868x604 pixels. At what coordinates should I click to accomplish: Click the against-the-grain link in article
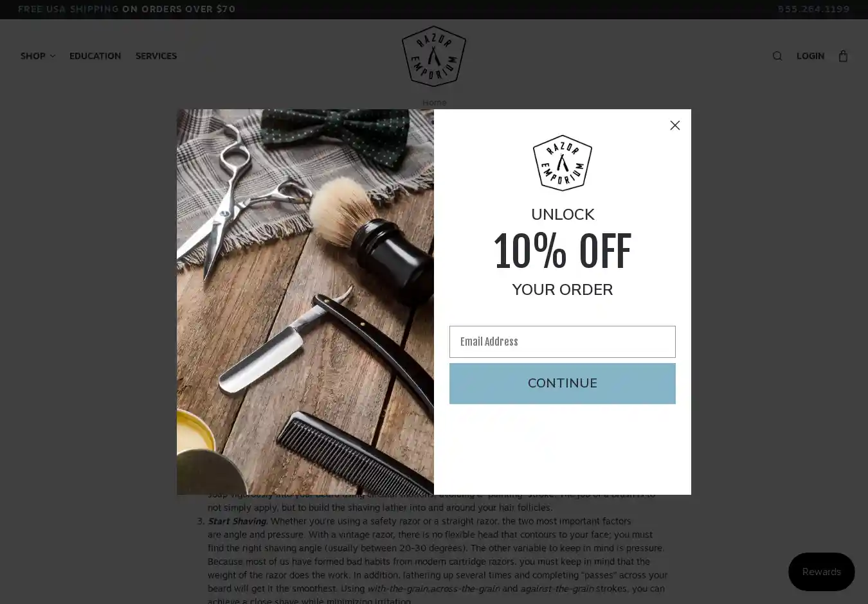(557, 589)
